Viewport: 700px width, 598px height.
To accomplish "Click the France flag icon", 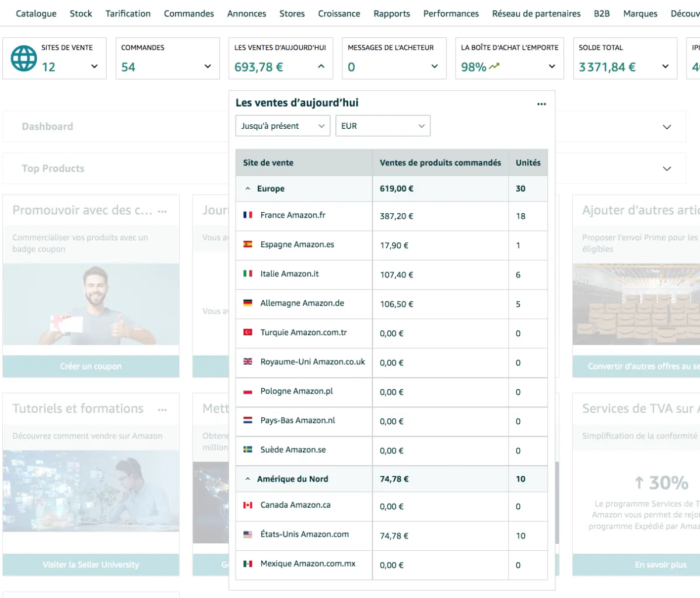I will pos(248,215).
